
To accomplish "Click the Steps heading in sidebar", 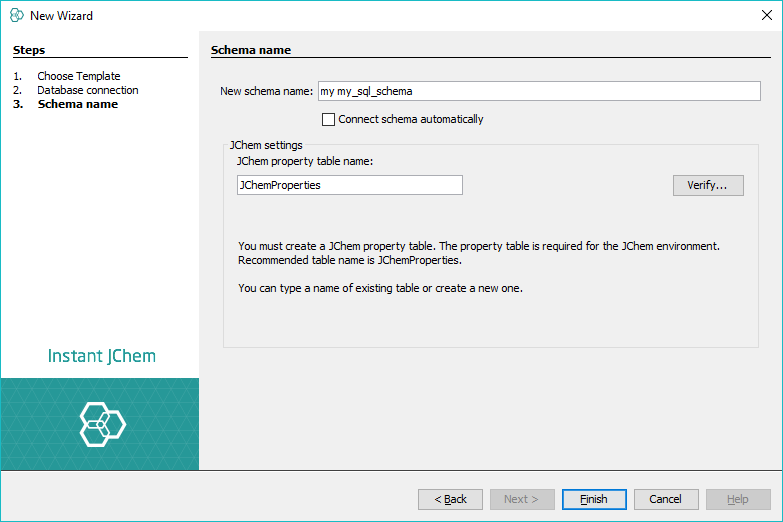I will [x=29, y=50].
